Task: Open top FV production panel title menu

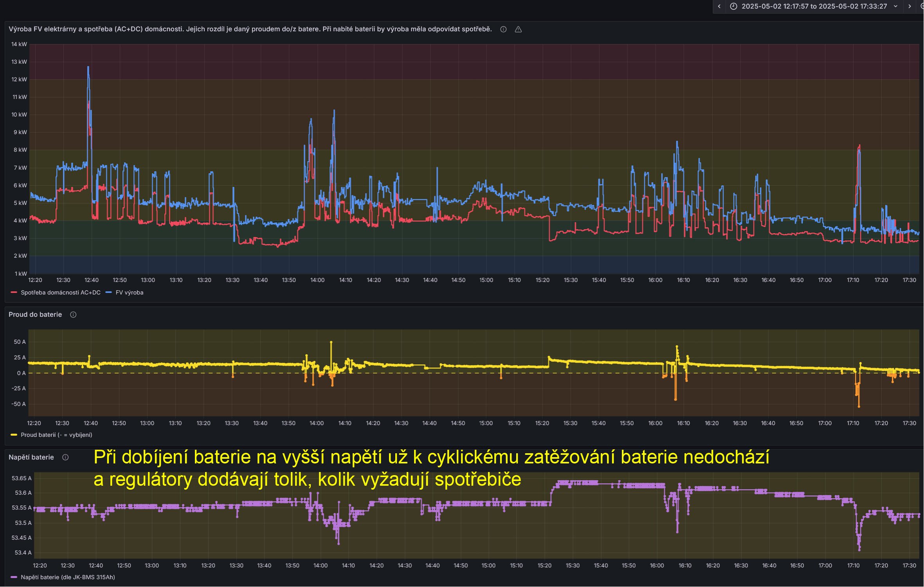Action: [x=250, y=29]
